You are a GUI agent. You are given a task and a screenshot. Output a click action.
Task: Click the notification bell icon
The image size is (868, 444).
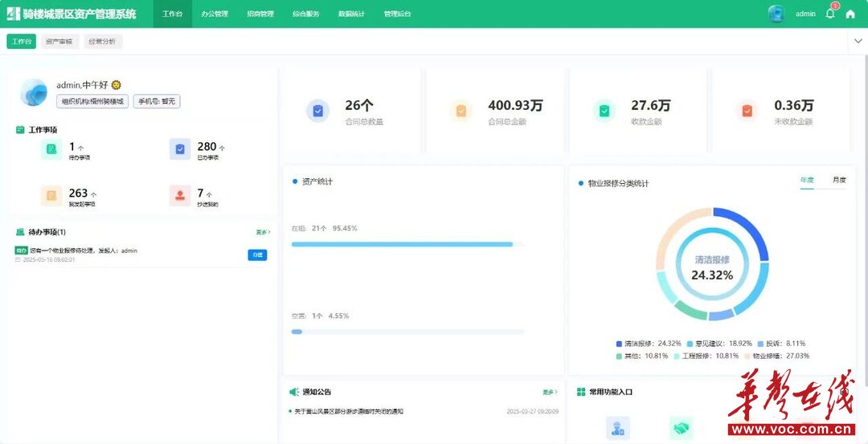pos(830,14)
